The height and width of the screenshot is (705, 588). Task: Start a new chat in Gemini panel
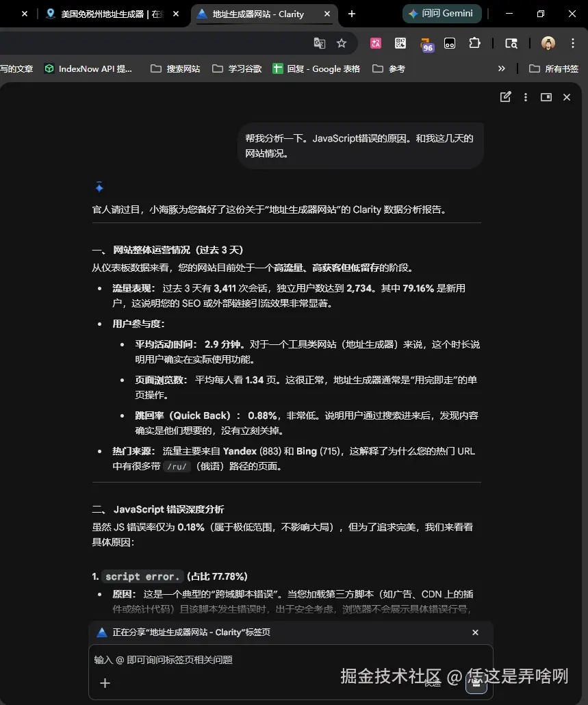tap(505, 97)
